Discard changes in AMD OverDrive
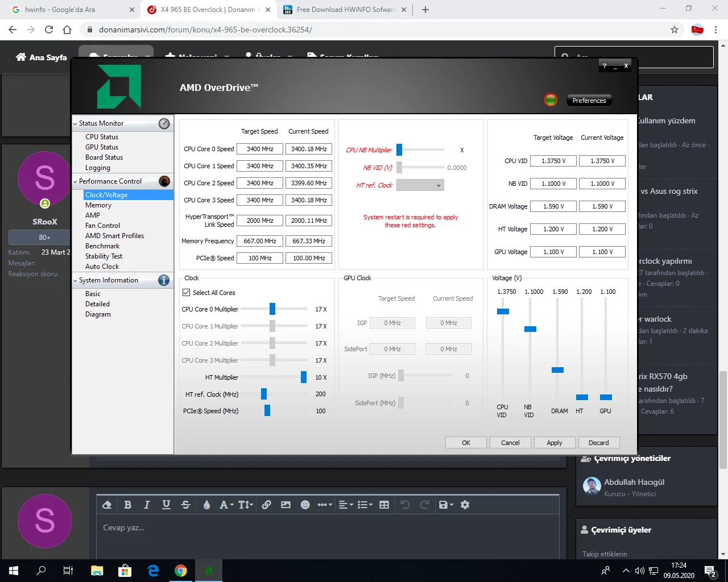 click(x=599, y=443)
